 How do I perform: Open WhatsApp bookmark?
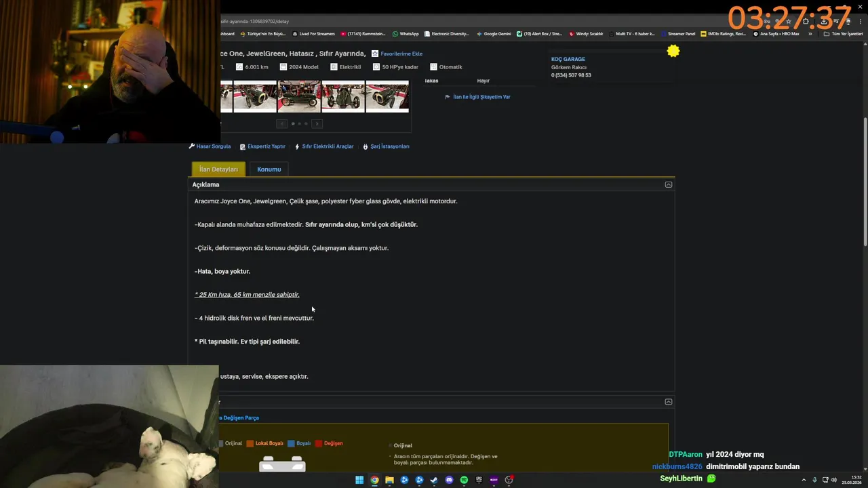[406, 34]
